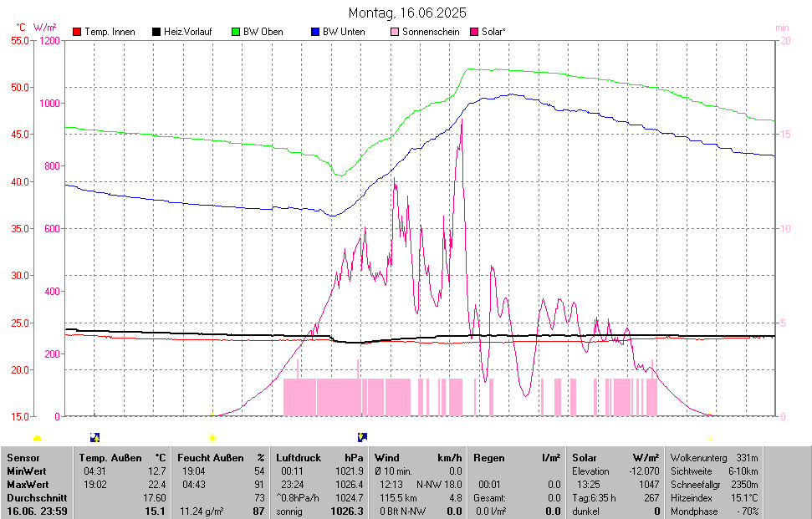Viewport: 812px width, 519px height.
Task: Click the current wind '0 Bft N-NW'
Action: [x=403, y=511]
